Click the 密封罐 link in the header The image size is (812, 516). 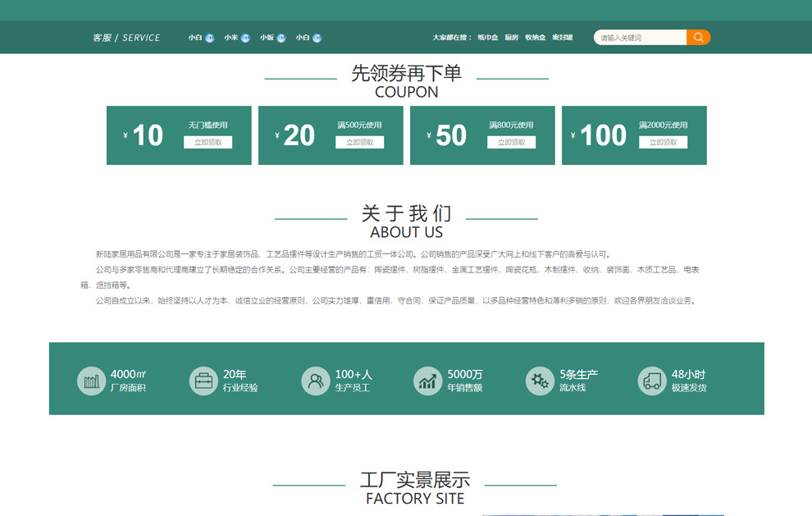pyautogui.click(x=562, y=37)
